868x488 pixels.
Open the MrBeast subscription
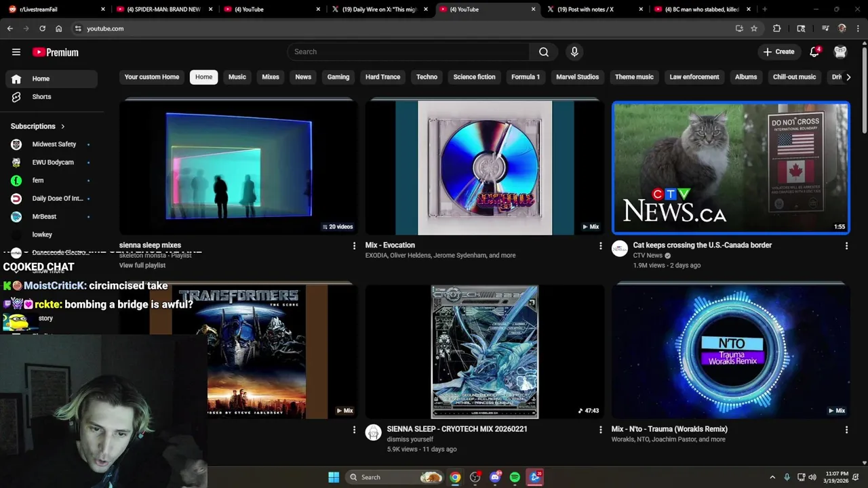(x=52, y=217)
